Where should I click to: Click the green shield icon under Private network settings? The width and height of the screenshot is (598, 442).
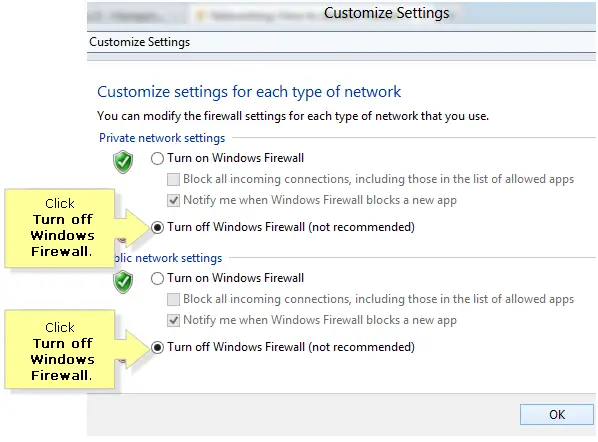point(123,162)
